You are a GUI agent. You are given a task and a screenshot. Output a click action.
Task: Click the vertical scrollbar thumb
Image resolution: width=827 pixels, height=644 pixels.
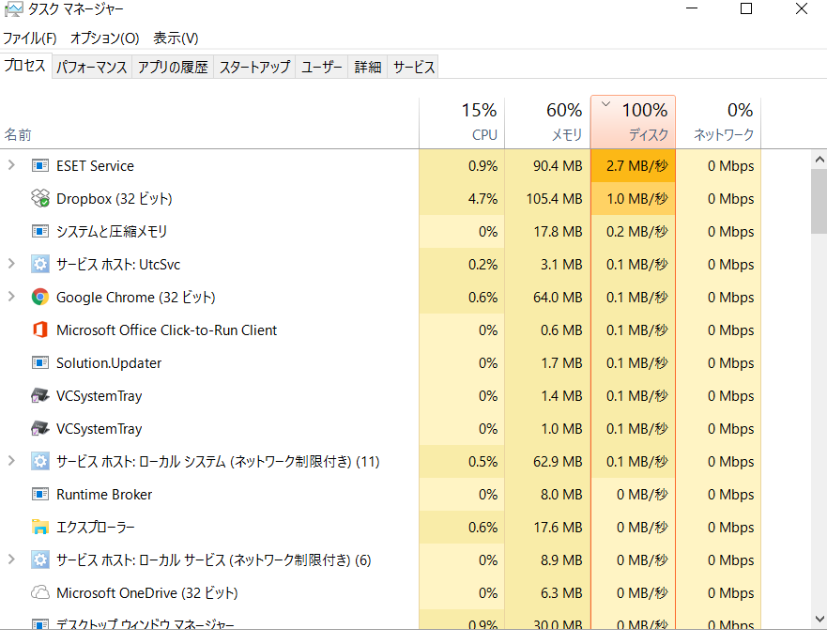[x=819, y=201]
